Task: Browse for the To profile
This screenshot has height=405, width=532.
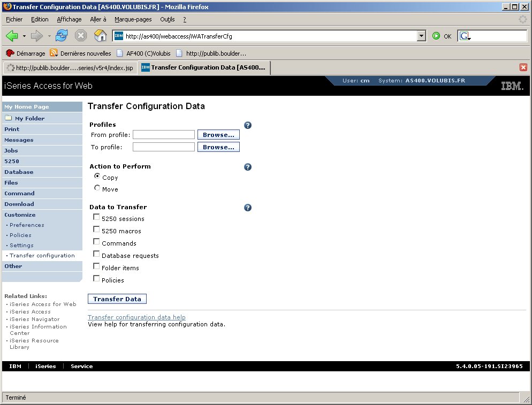Action: pos(218,147)
